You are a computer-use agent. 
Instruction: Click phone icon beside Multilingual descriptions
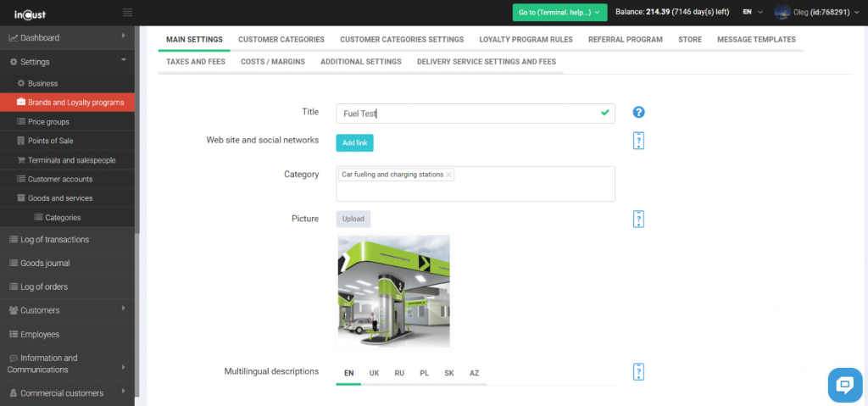point(639,372)
